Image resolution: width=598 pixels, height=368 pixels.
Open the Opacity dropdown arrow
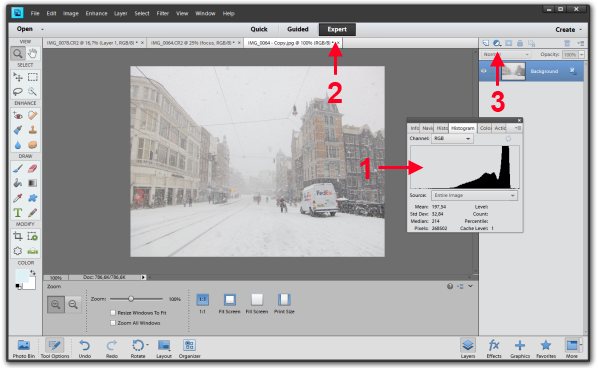582,55
